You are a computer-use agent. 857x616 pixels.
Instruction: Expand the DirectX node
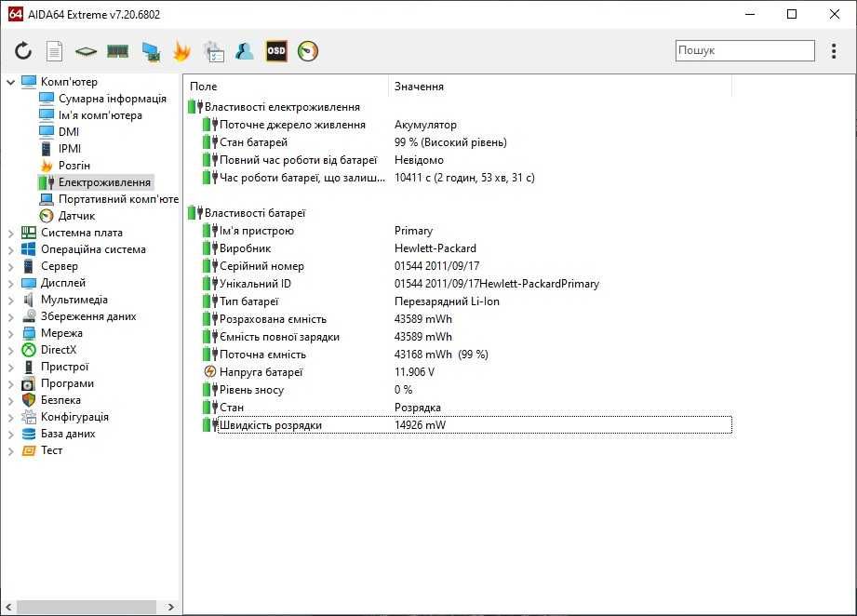pos(11,351)
